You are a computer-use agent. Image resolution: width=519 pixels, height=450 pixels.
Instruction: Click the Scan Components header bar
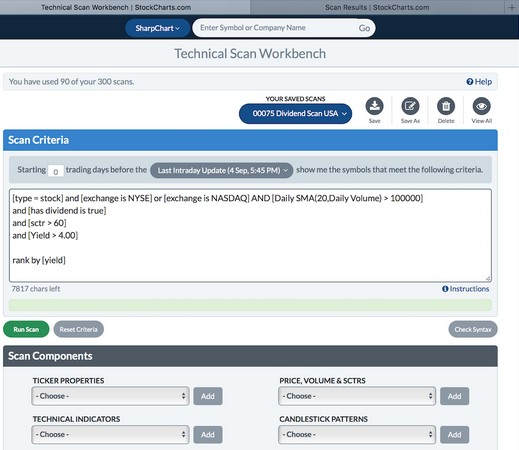click(x=250, y=356)
